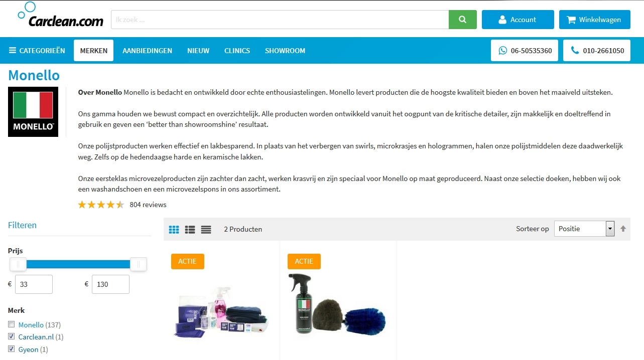Click the right price slider handle
Image resolution: width=644 pixels, height=360 pixels.
point(139,264)
